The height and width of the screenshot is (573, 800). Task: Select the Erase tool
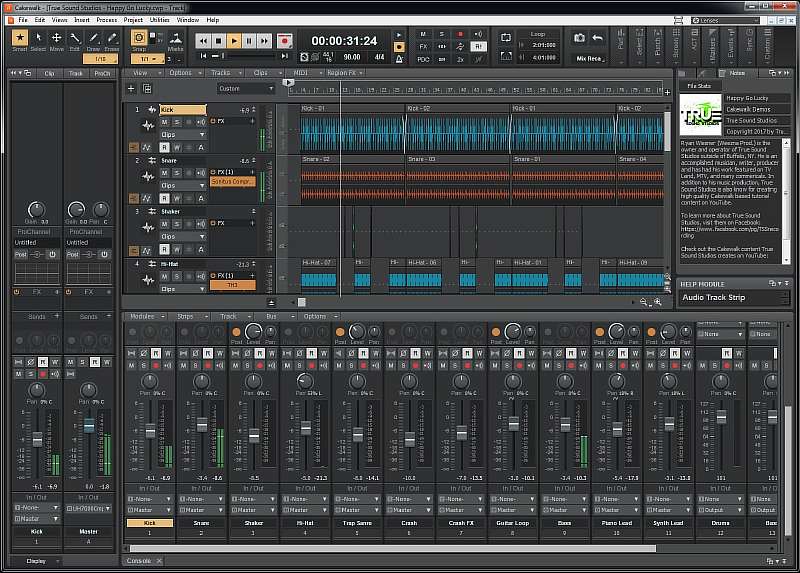pyautogui.click(x=112, y=38)
